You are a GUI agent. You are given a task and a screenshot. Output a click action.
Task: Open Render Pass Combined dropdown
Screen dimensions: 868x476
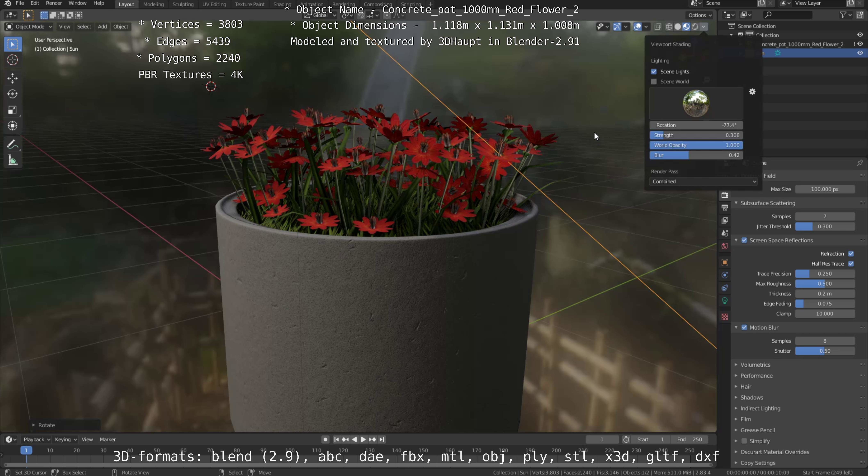704,182
